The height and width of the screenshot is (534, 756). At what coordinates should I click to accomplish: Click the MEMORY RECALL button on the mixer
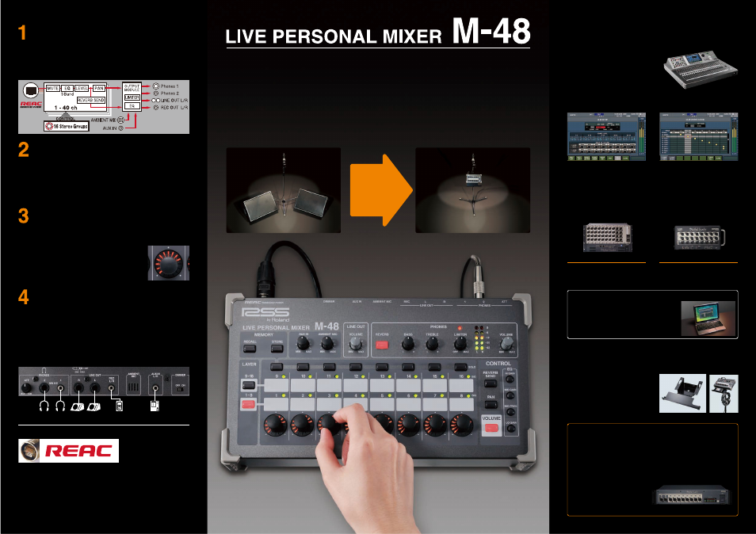(x=250, y=348)
